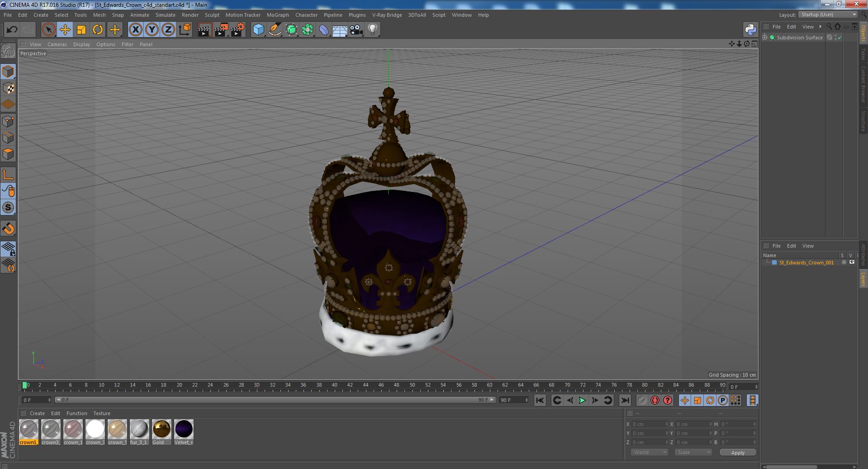Open the Array modeling objects icon
Screen dimensions: 868x469
tap(308, 30)
